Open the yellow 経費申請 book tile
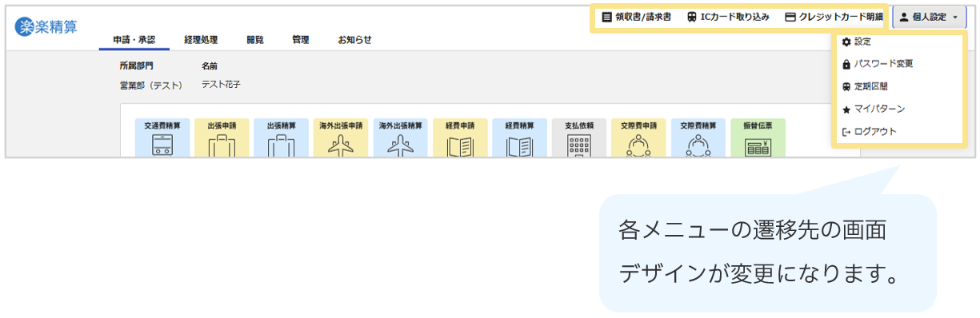The height and width of the screenshot is (318, 980). coord(460,138)
